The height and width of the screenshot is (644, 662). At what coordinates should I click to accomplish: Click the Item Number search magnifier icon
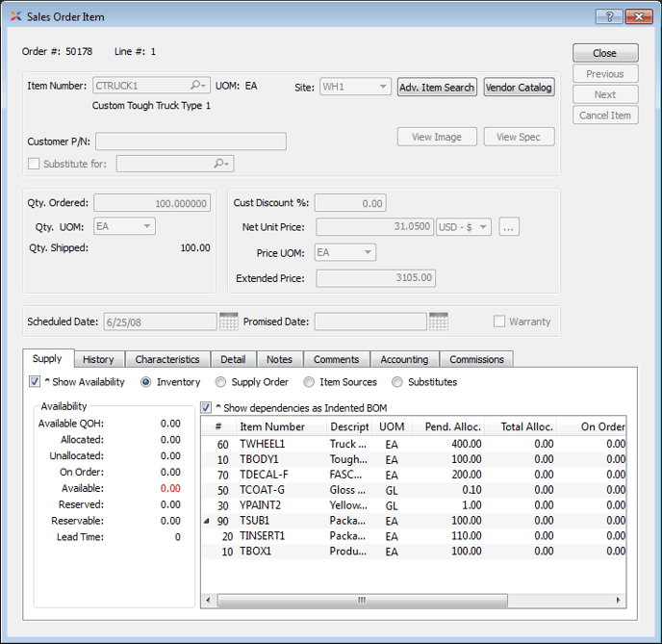[x=197, y=87]
